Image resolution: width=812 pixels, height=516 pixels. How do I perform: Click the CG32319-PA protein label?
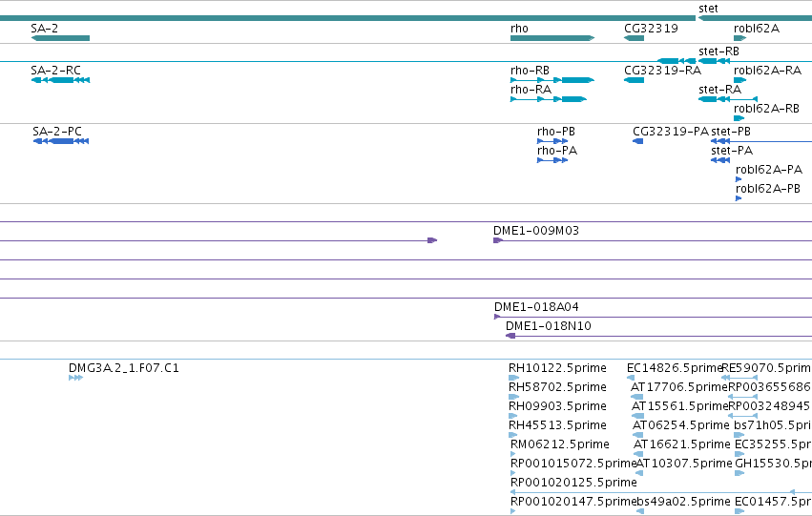tap(671, 132)
